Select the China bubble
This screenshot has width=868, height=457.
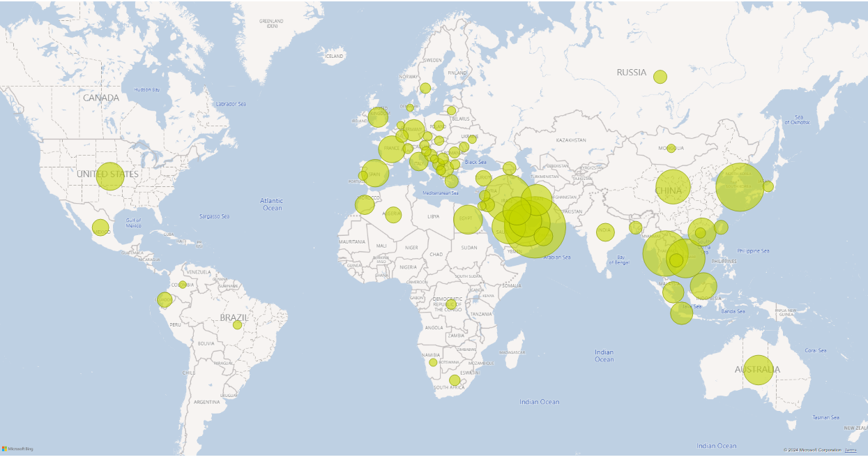click(673, 187)
